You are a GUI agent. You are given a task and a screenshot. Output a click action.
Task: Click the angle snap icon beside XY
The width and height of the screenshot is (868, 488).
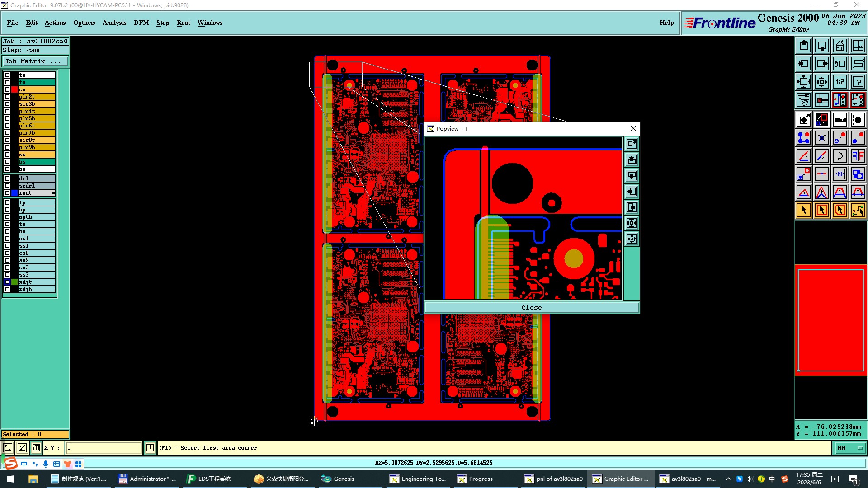pyautogui.click(x=22, y=448)
